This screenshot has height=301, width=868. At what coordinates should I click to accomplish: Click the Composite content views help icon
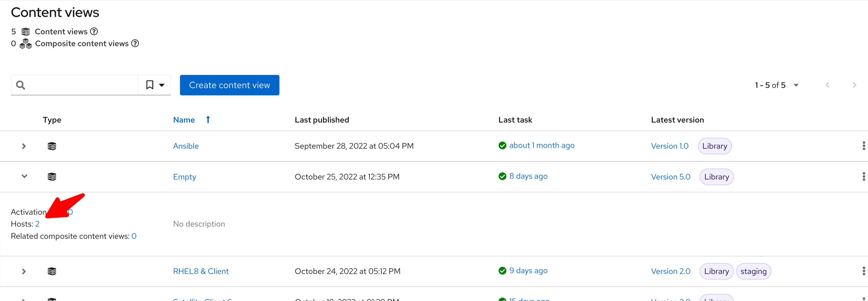[x=135, y=43]
